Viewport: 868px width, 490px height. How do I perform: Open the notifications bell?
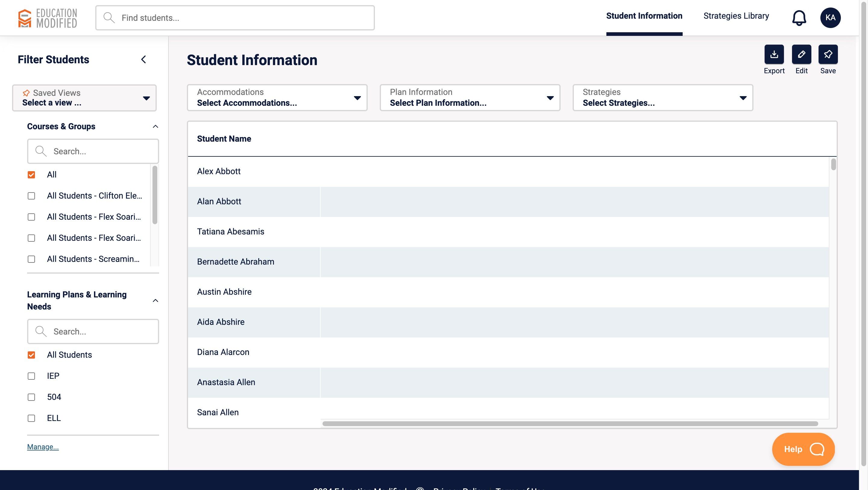(x=799, y=17)
